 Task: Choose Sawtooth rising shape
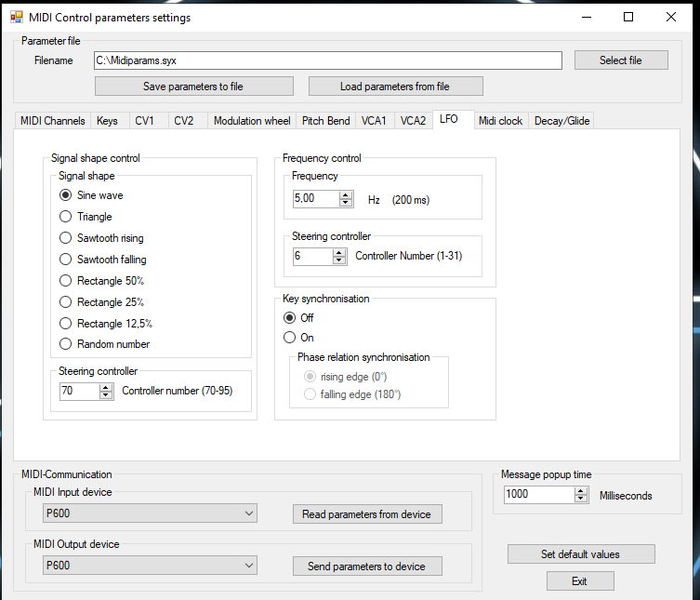(101, 238)
